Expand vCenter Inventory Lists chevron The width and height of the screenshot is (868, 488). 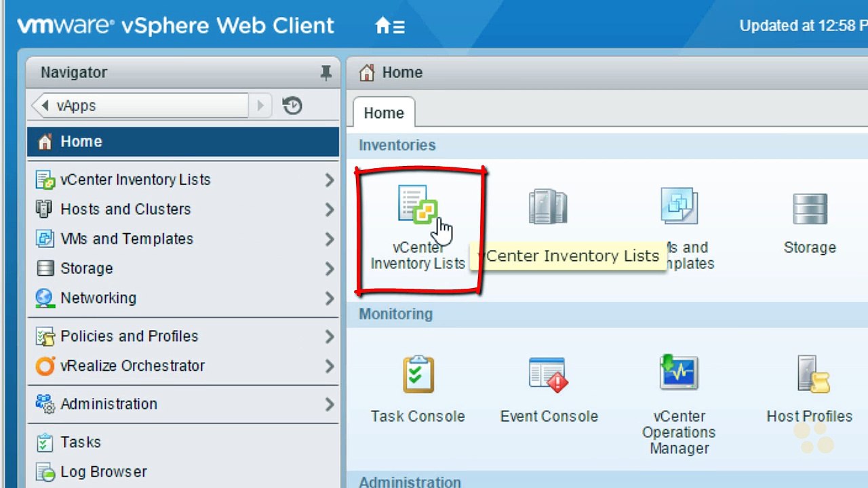(x=330, y=180)
